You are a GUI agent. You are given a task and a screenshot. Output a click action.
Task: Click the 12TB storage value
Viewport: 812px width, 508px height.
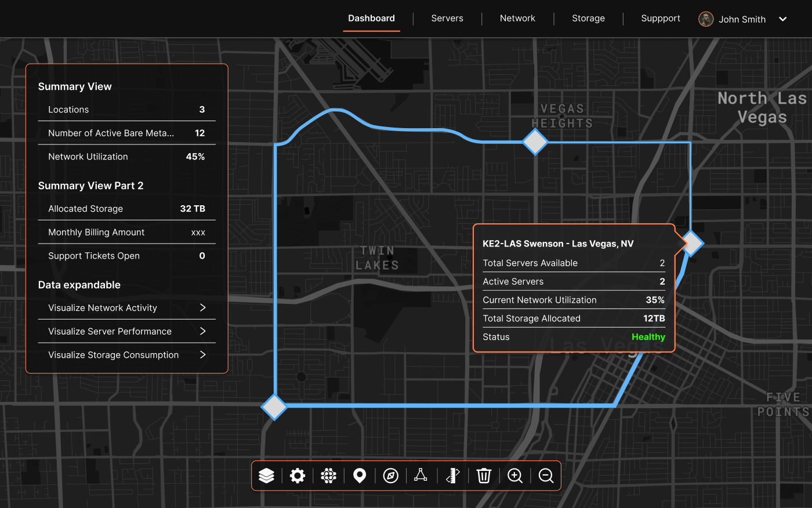tap(654, 318)
